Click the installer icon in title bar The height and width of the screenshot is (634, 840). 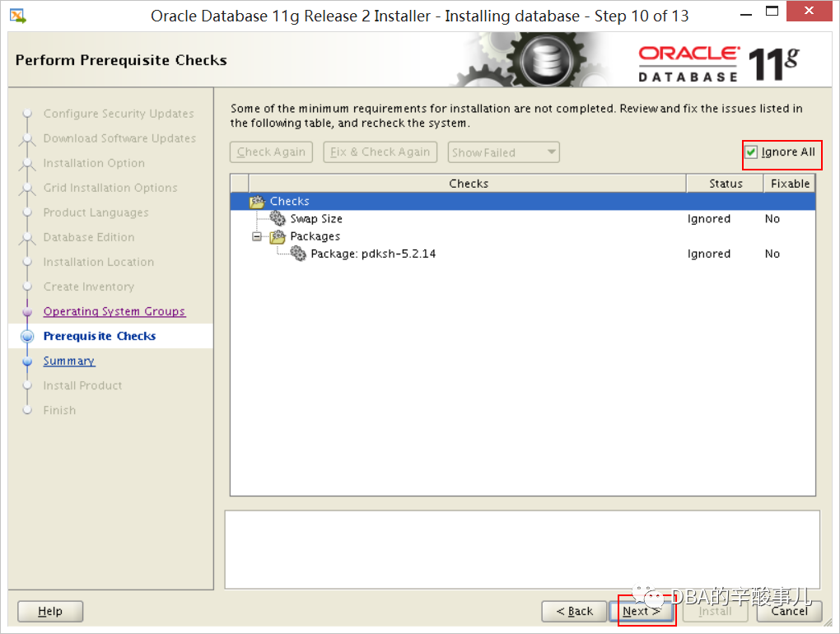(x=17, y=16)
